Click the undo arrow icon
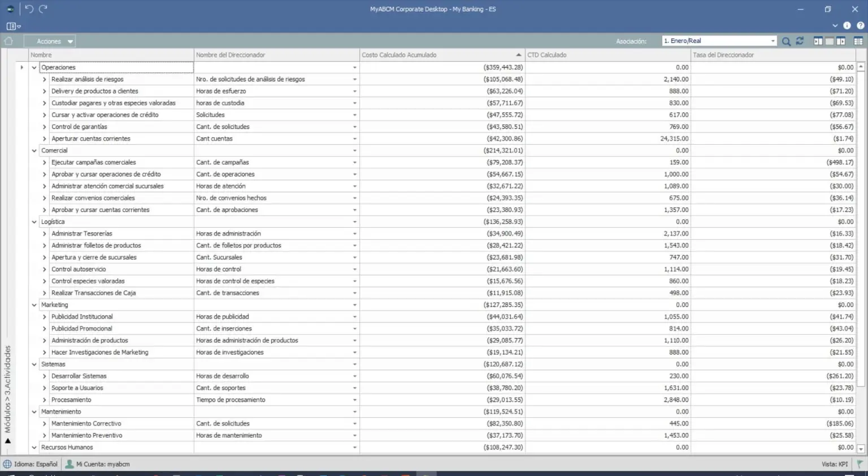Image resolution: width=868 pixels, height=476 pixels. tap(29, 9)
